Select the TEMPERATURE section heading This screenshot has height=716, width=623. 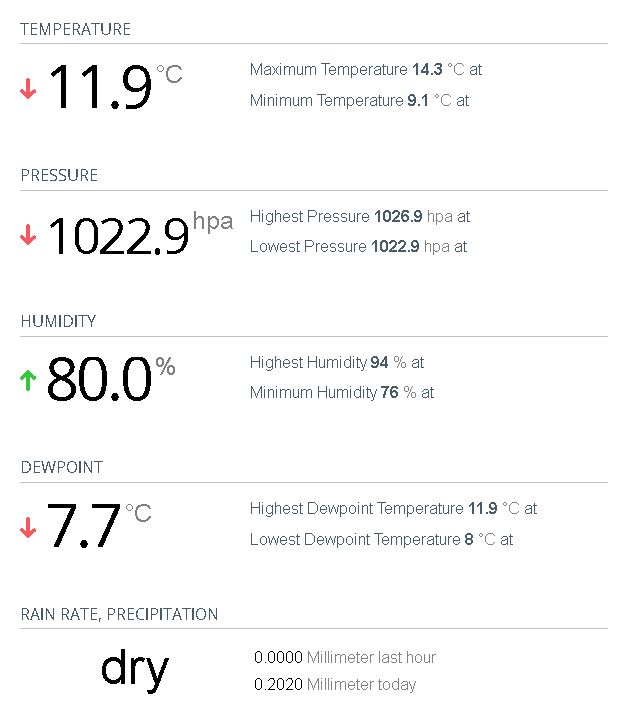76,29
